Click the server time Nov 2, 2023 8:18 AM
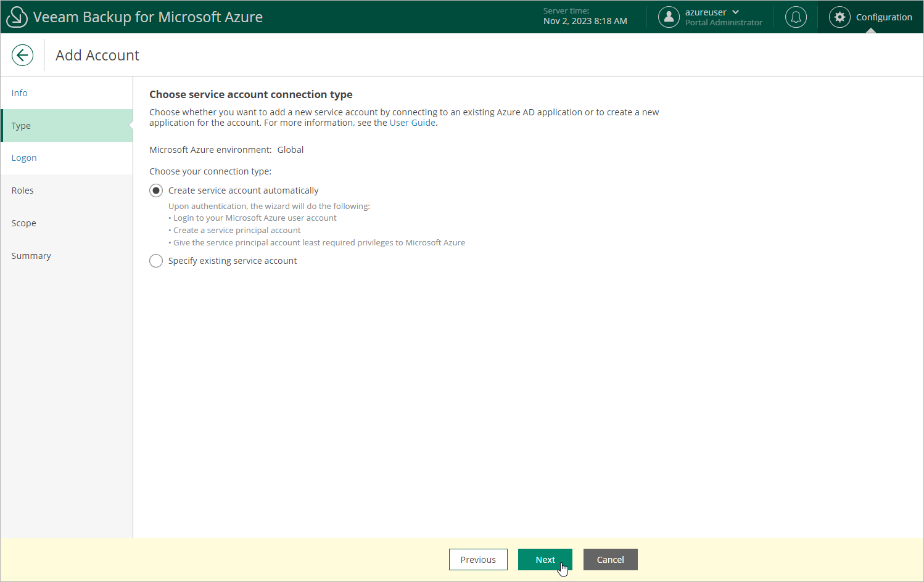This screenshot has height=582, width=924. 585,21
